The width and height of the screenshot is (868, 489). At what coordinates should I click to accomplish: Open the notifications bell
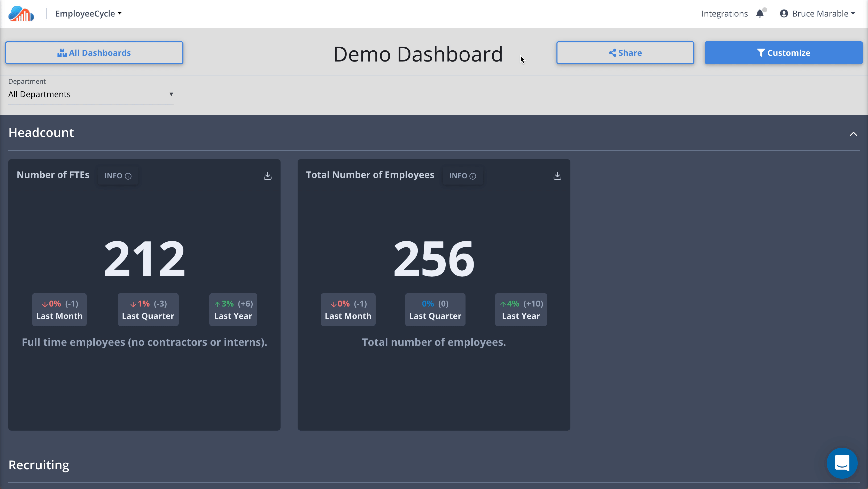(760, 13)
